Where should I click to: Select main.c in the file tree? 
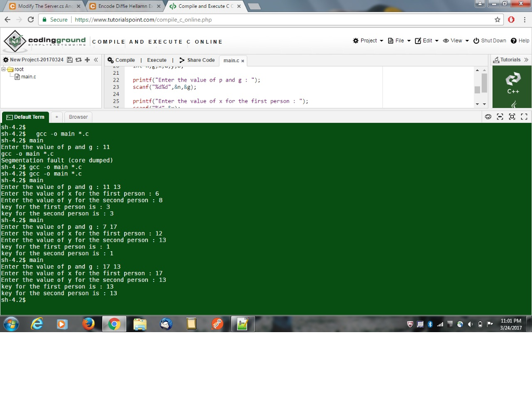pyautogui.click(x=28, y=77)
